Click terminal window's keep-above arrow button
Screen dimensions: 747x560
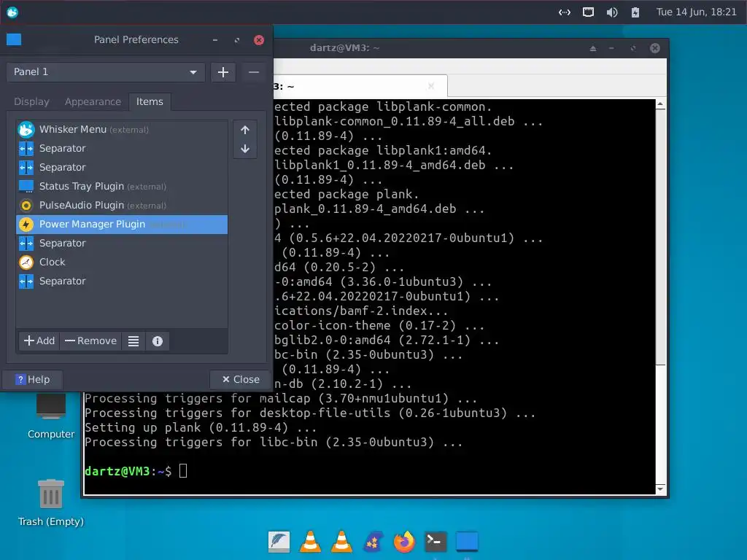[592, 48]
